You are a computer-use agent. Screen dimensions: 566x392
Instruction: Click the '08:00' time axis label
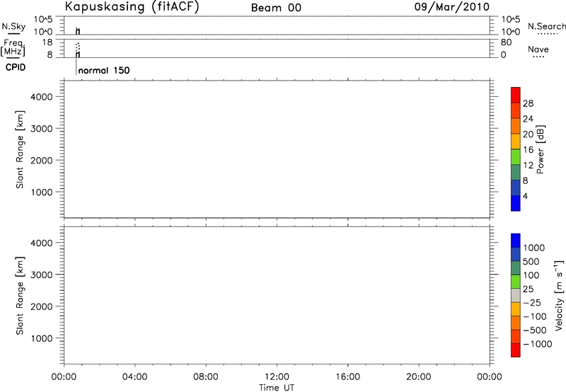206,377
